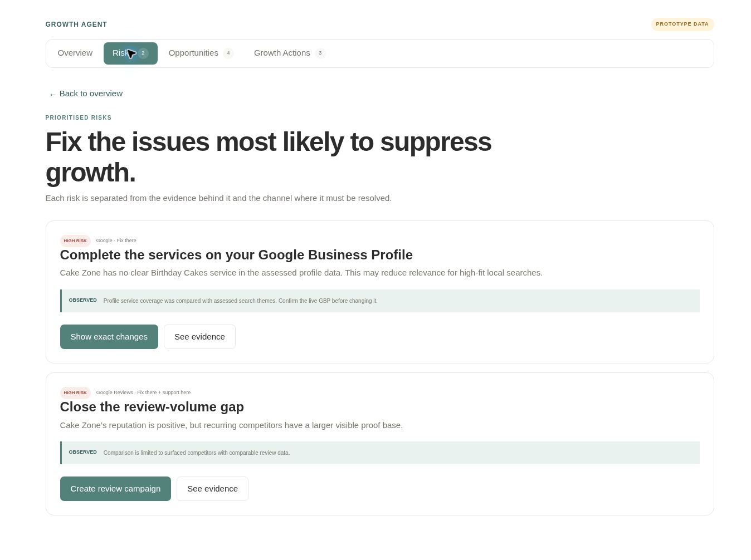Screen dimensions: 751x560
Task: Click the Show exact changes button
Action: (109, 337)
